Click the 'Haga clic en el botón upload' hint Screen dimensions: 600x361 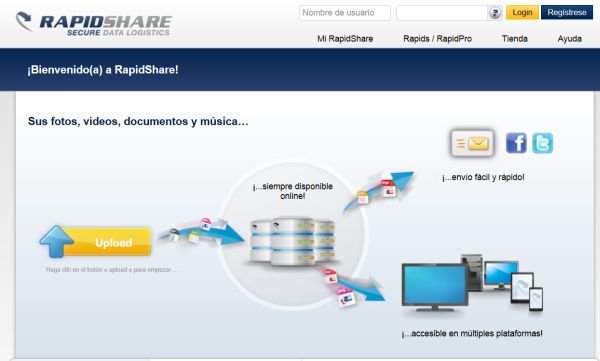(x=111, y=270)
